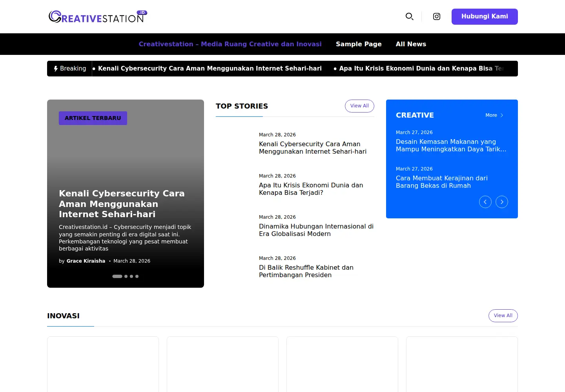The height and width of the screenshot is (392, 565).
Task: Open Cara Membuat Kerajinan article
Action: tap(442, 182)
